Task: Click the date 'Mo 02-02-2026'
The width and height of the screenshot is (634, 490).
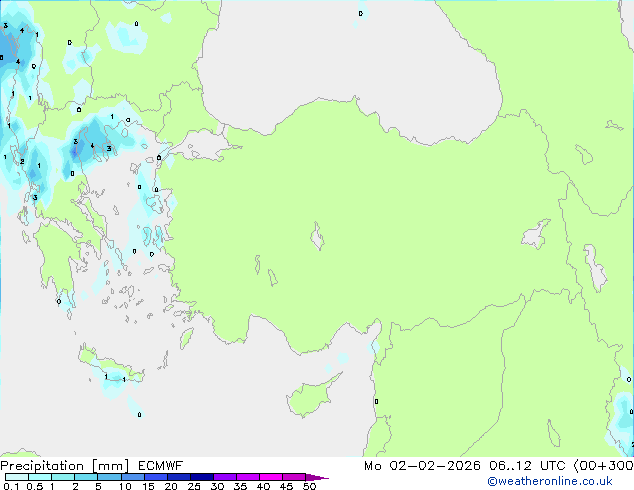Action: click(x=422, y=466)
